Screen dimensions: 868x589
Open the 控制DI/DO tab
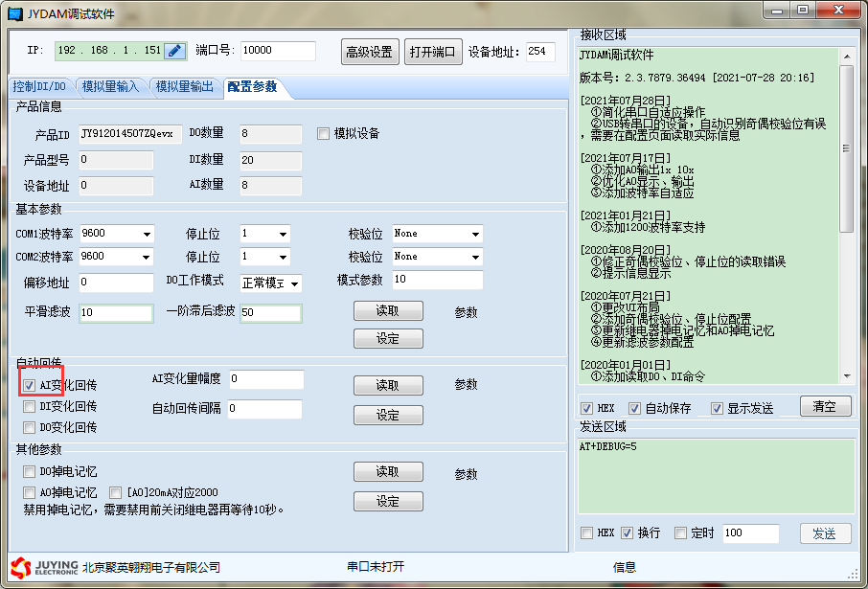point(39,87)
